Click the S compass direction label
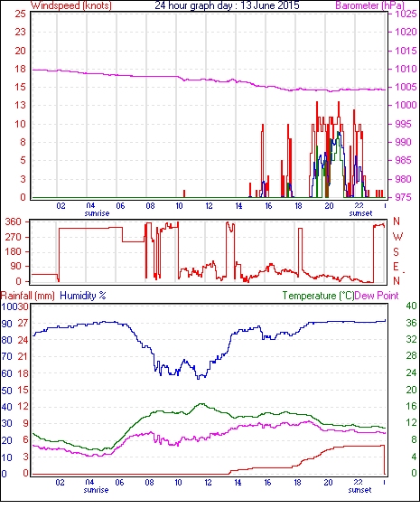420x509 pixels. (x=396, y=251)
